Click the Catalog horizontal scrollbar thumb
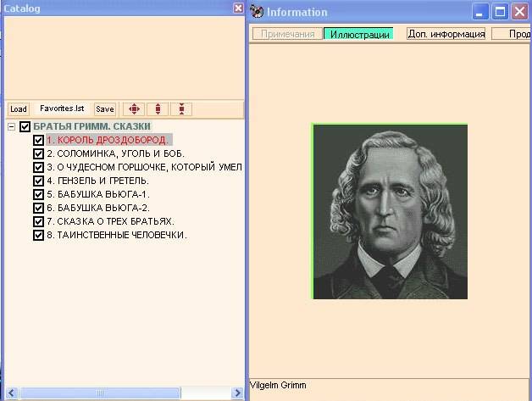 (x=100, y=393)
